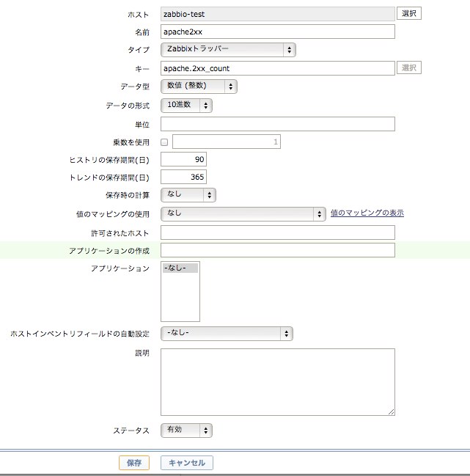470x476 pixels.
Task: Focus the 名前 field containing apache2xx
Action: (278, 32)
